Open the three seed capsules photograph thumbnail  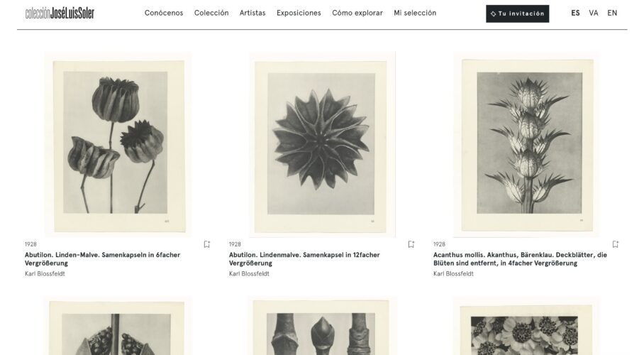coord(118,144)
